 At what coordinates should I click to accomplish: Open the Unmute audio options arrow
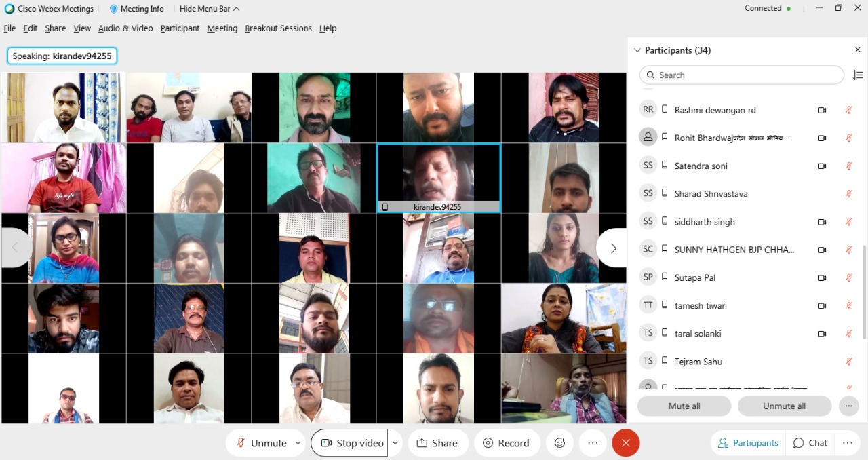298,443
